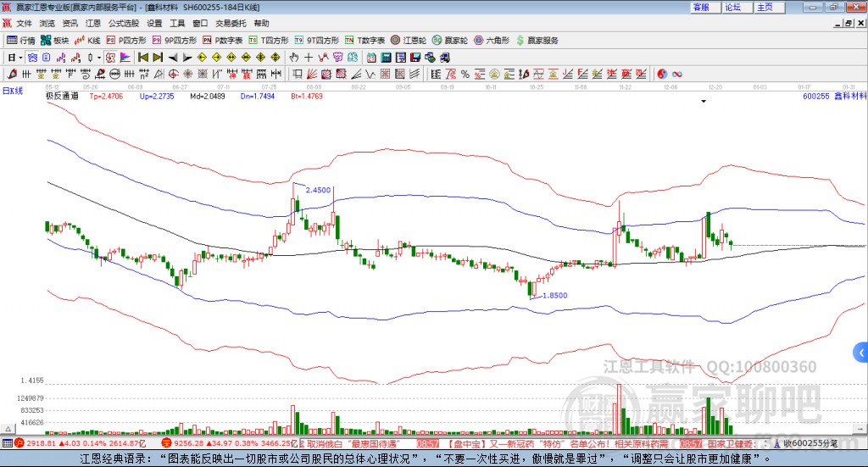Click first yellow diamond left-arrow icon
Screen dimensions: 868x467
coord(202,58)
